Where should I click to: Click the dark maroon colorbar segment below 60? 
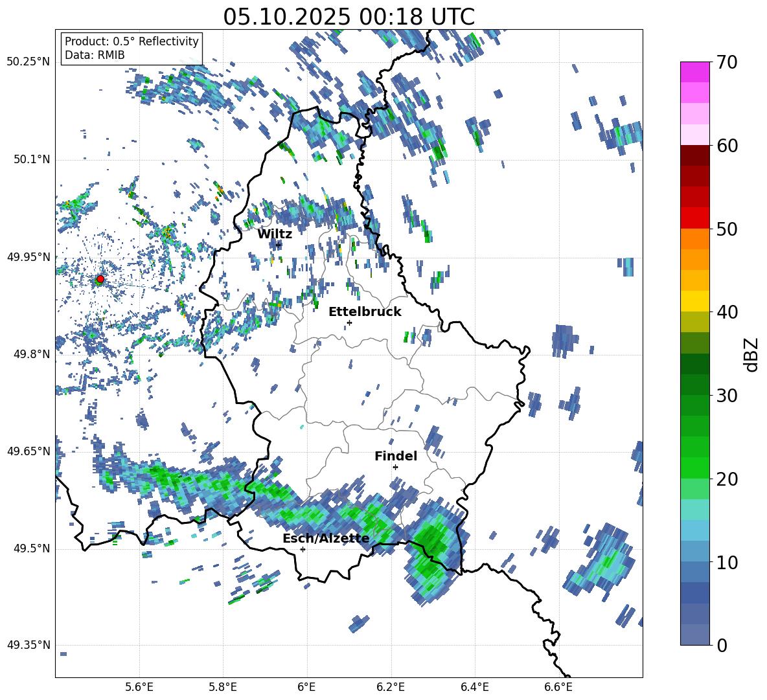[694, 155]
